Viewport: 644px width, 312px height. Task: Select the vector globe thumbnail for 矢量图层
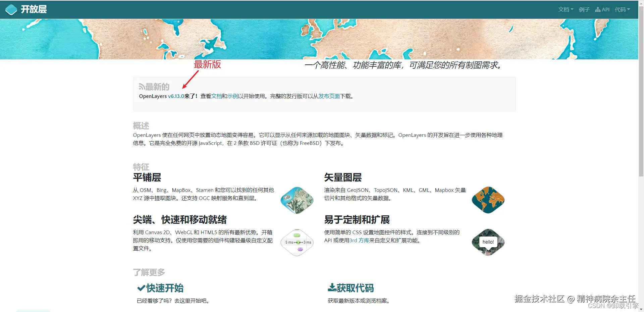point(488,200)
